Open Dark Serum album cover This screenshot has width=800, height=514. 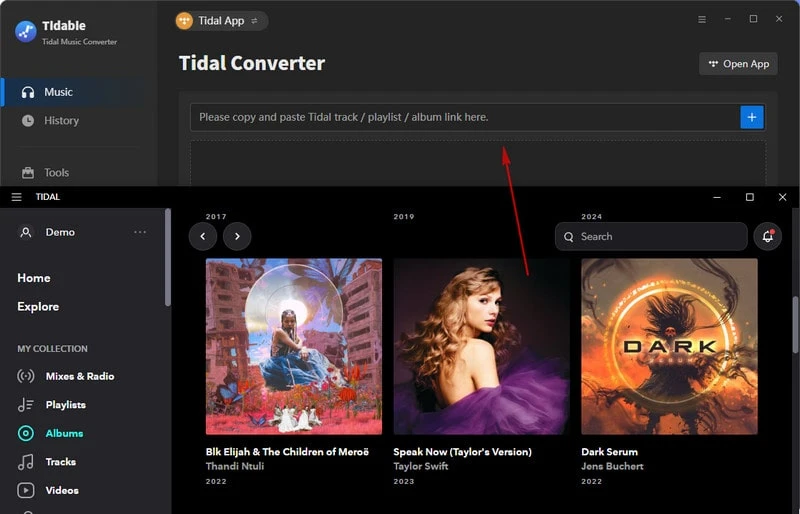tap(669, 347)
